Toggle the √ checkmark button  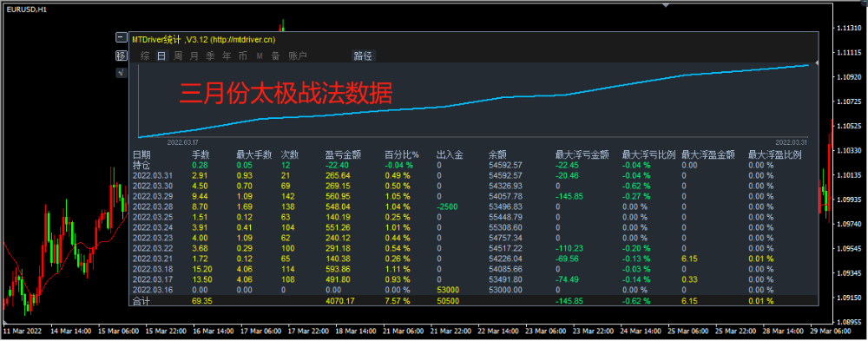coord(122,73)
